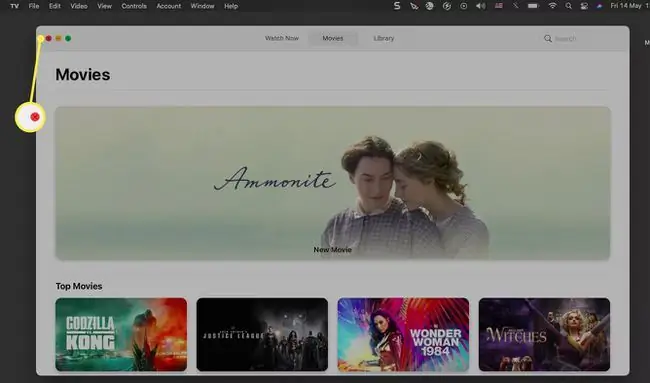This screenshot has height=383, width=650.
Task: Focus the Search input field
Action: (x=565, y=39)
